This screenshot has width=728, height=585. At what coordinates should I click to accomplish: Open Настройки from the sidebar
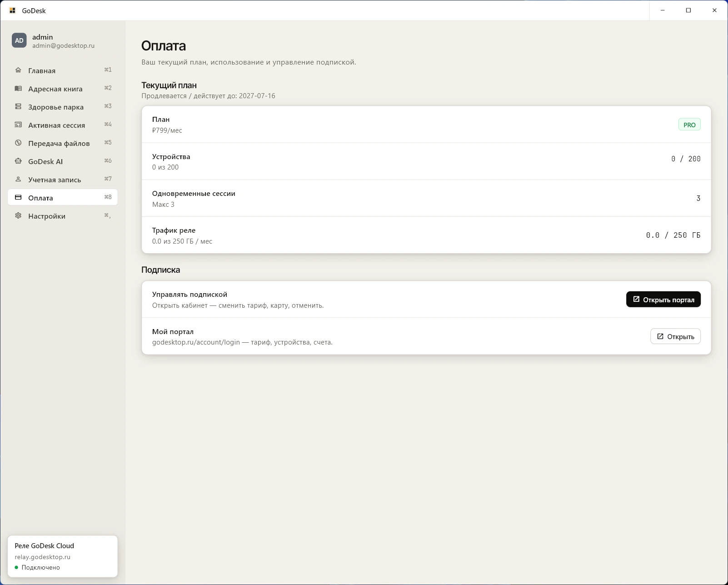coord(63,215)
